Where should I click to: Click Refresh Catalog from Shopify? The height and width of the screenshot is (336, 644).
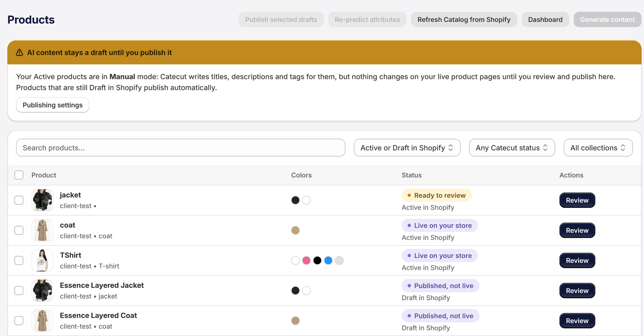point(464,20)
